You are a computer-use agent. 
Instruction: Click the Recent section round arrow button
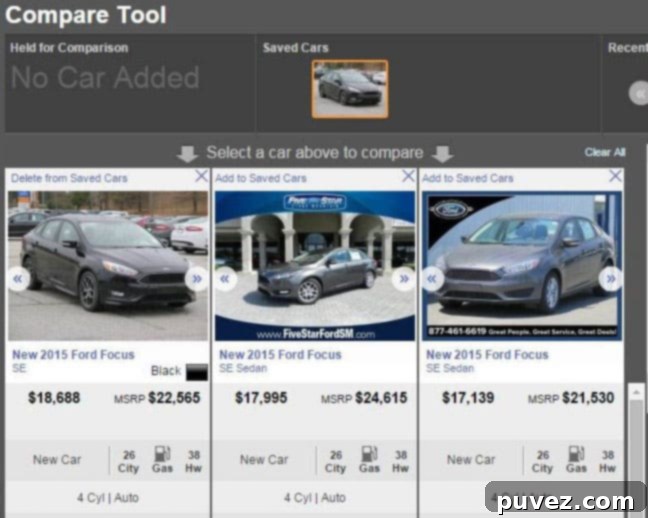point(639,94)
